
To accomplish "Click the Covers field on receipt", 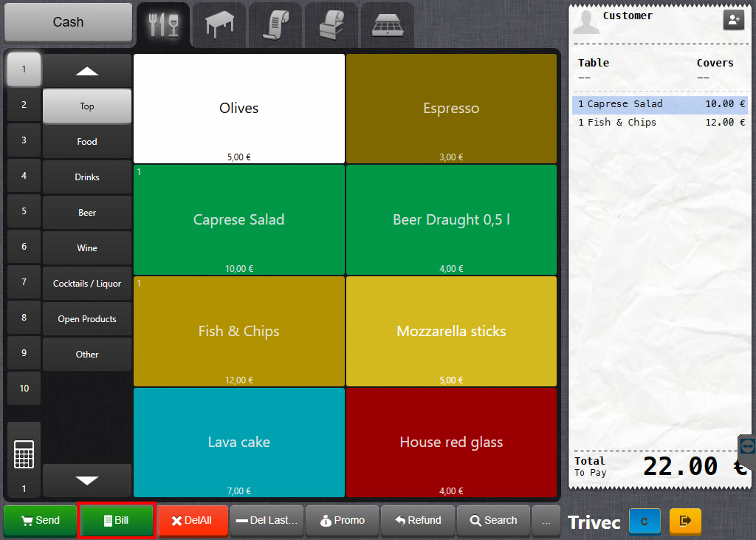I will point(715,69).
